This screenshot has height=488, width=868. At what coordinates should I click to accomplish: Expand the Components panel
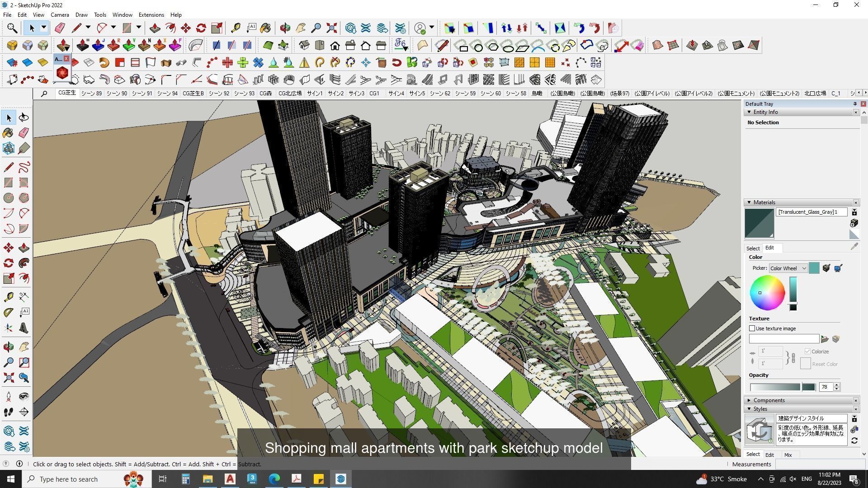749,400
